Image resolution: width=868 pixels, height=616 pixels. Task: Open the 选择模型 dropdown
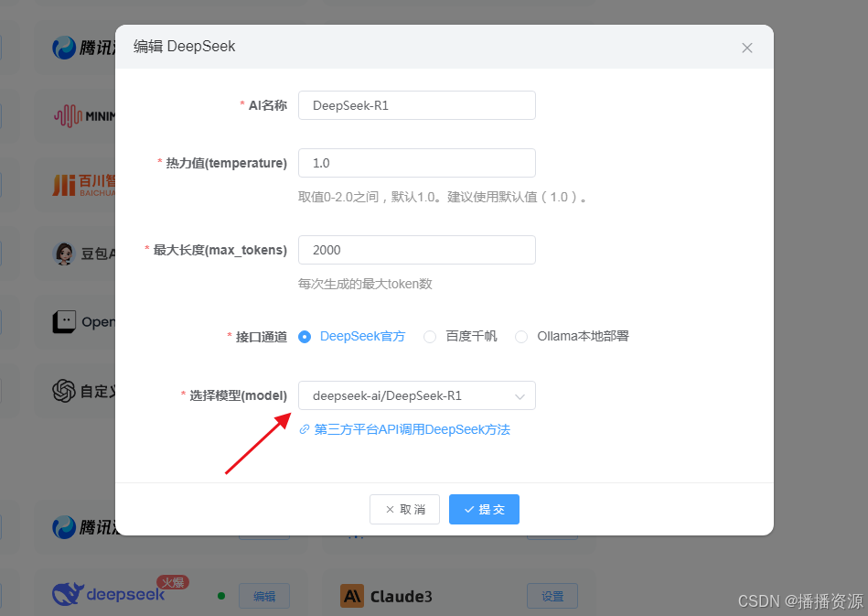point(417,395)
